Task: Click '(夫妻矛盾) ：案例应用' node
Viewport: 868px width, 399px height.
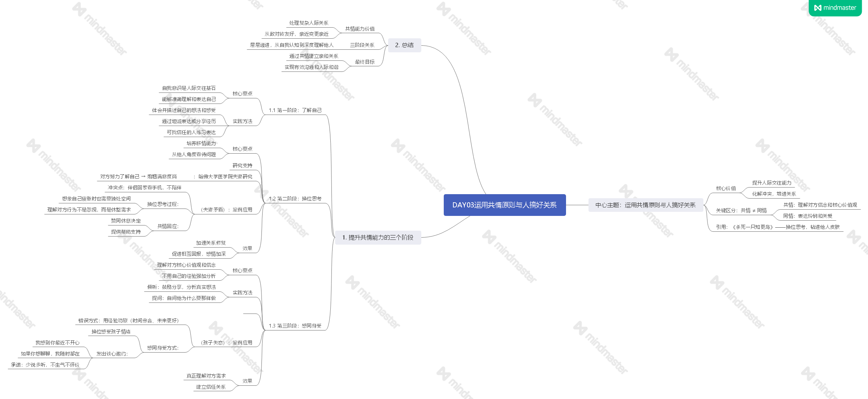Action: coord(226,210)
